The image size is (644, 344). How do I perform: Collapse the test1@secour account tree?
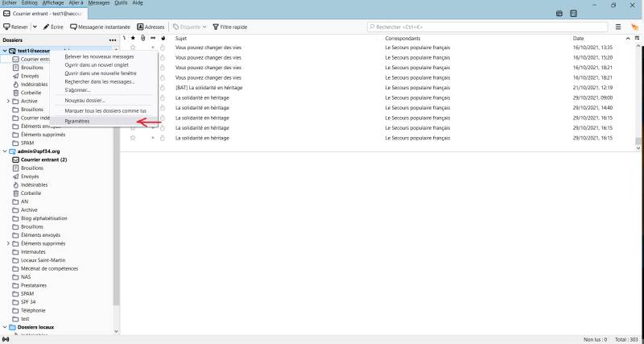[x=5, y=51]
